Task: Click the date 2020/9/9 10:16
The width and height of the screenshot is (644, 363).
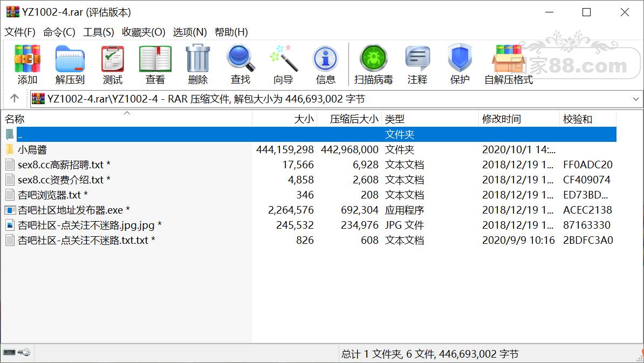Action: tap(518, 240)
